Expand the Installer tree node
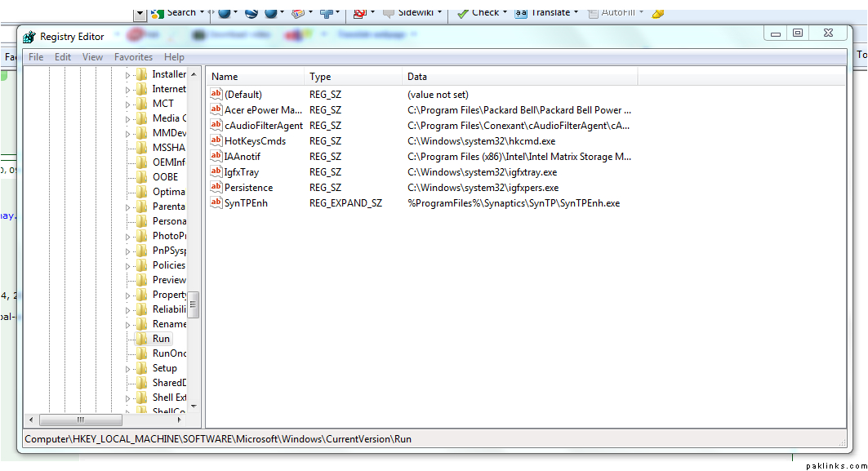 point(128,75)
